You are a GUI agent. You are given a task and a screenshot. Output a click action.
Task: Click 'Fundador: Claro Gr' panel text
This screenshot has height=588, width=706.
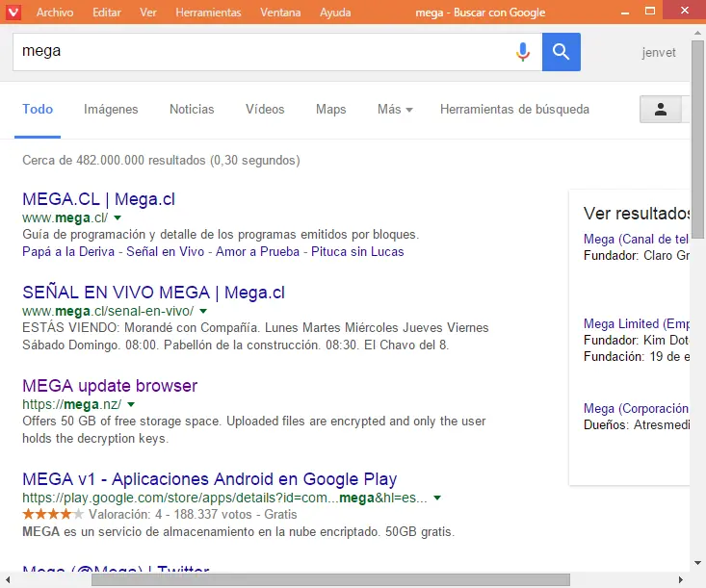pyautogui.click(x=637, y=256)
